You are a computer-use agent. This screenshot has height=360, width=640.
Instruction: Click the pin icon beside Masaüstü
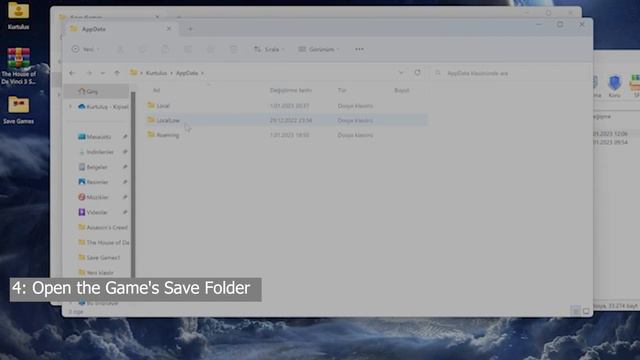click(x=125, y=137)
